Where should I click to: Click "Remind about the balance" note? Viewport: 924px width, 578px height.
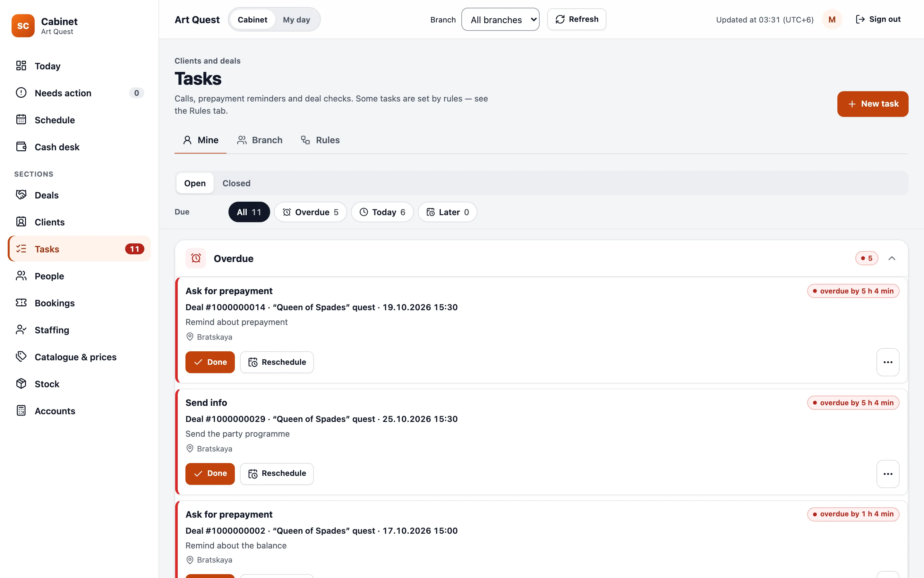pos(236,546)
